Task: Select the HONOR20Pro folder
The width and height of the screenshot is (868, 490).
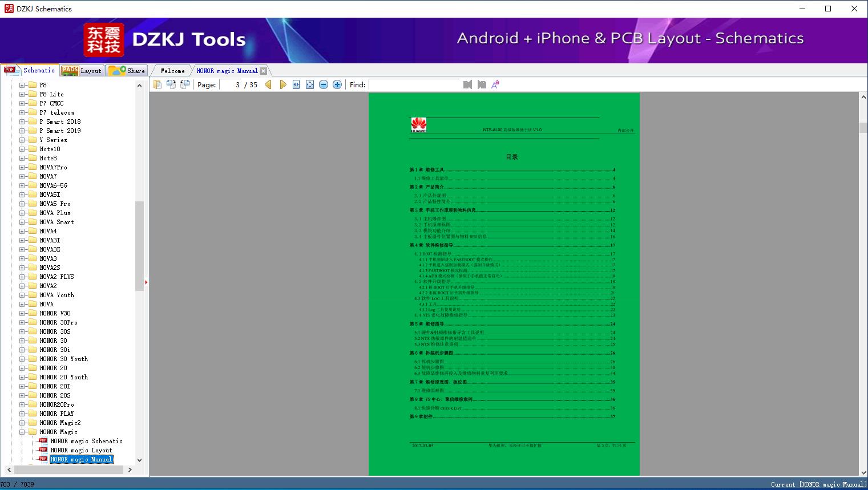Action: click(56, 404)
